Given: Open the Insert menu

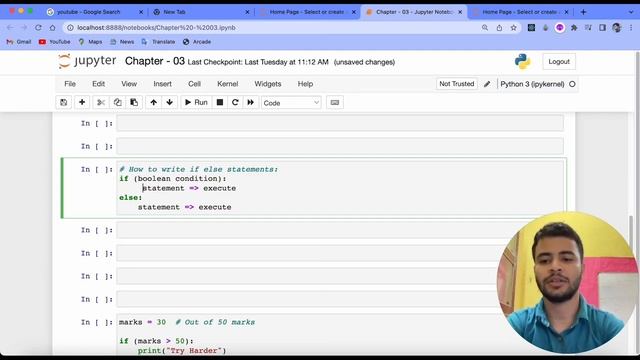Looking at the screenshot, I should coord(162,84).
